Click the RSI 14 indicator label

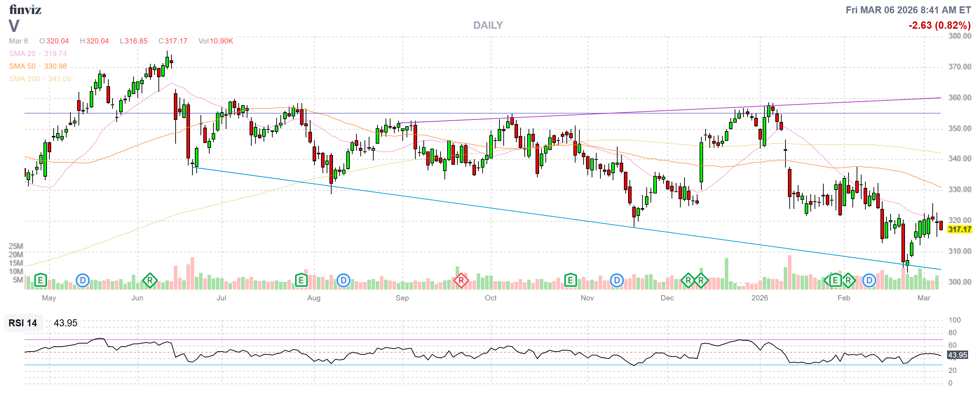point(23,323)
